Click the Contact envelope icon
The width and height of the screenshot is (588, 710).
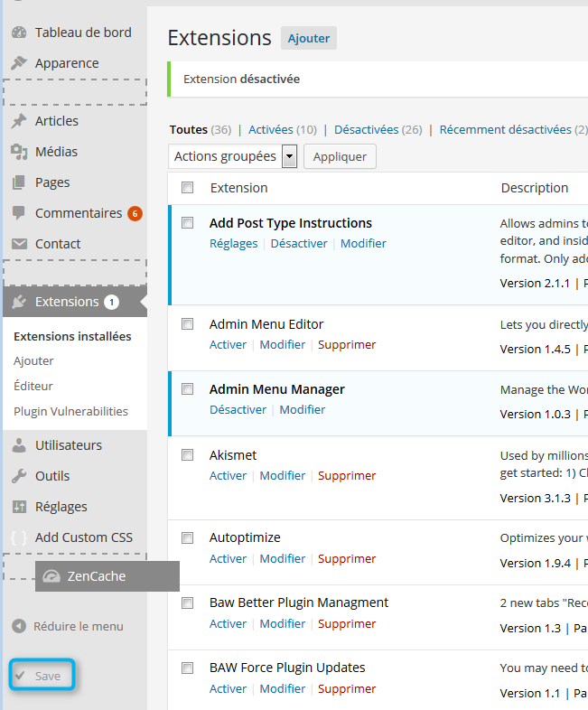pos(19,244)
